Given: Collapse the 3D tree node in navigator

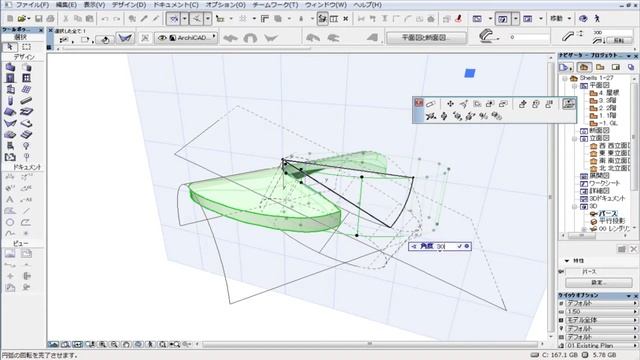Looking at the screenshot, I should [x=575, y=207].
